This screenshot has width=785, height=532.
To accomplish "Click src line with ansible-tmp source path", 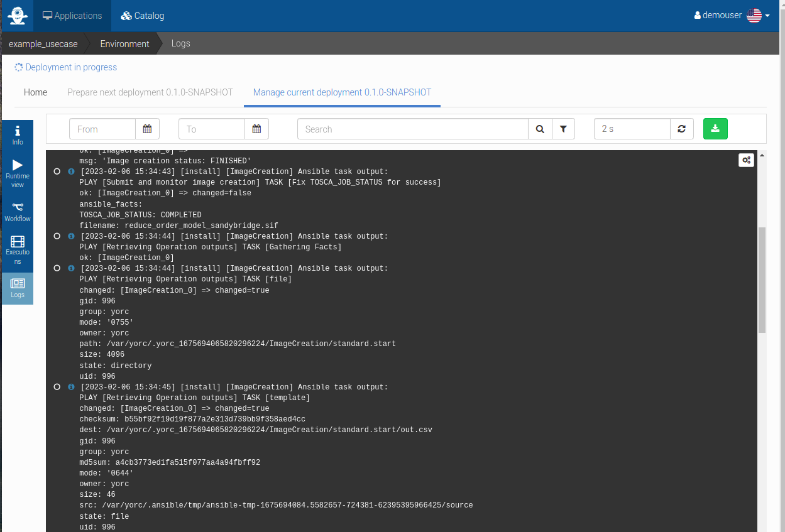I will (276, 505).
